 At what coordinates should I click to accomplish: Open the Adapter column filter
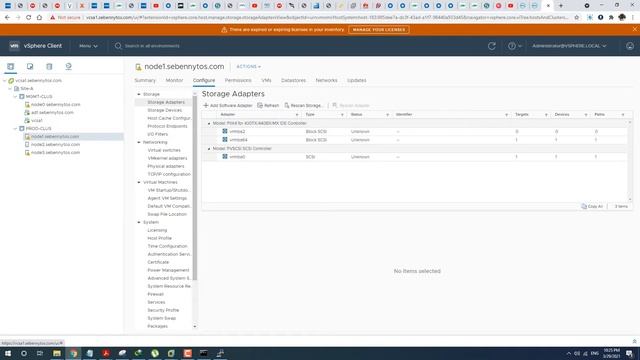tap(297, 115)
